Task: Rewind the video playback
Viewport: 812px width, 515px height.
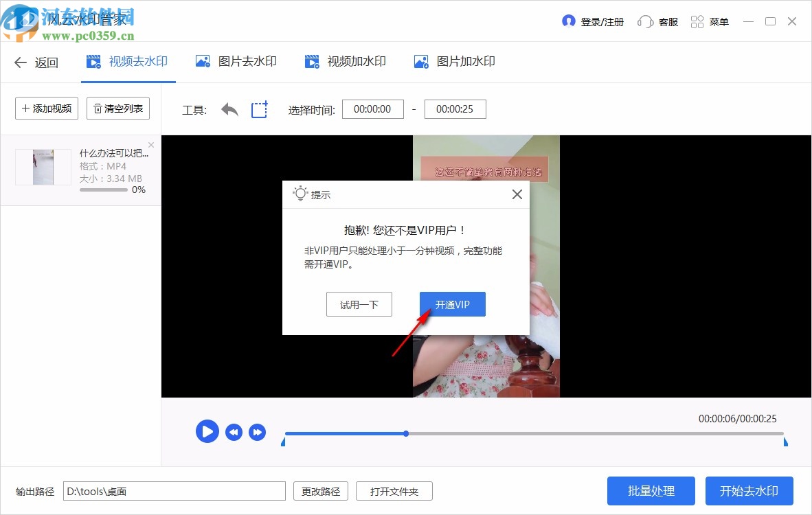Action: point(234,431)
